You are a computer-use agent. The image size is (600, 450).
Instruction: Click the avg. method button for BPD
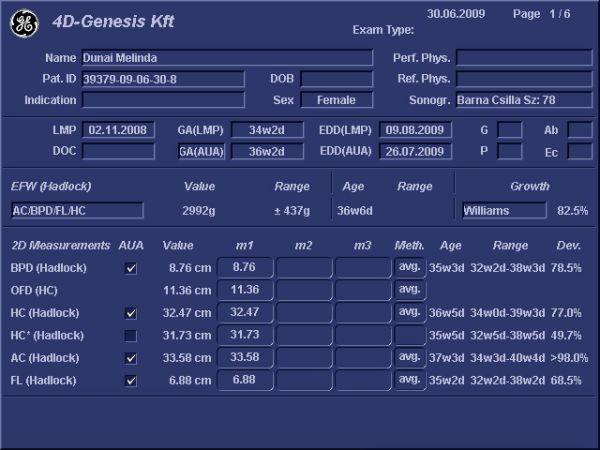pyautogui.click(x=410, y=267)
